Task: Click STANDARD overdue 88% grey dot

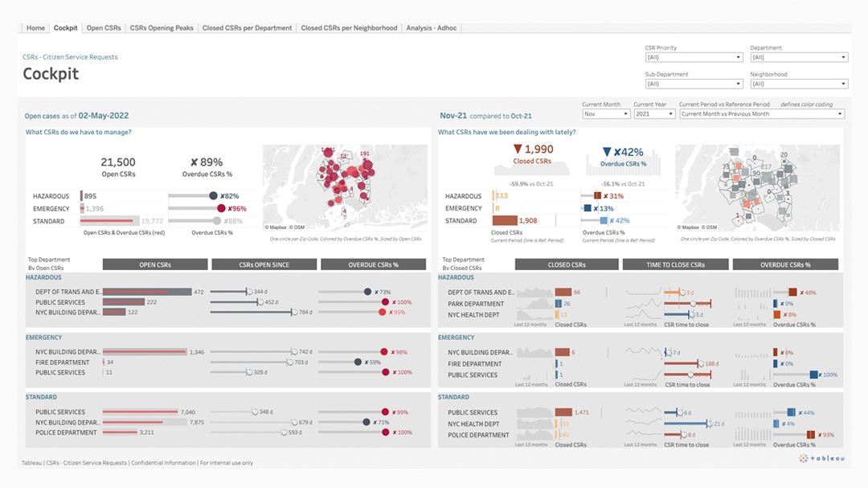Action: [217, 220]
